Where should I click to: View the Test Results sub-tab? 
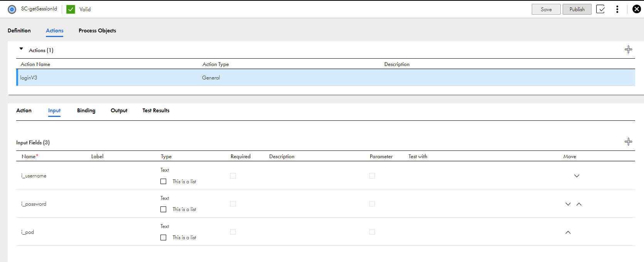coord(156,110)
